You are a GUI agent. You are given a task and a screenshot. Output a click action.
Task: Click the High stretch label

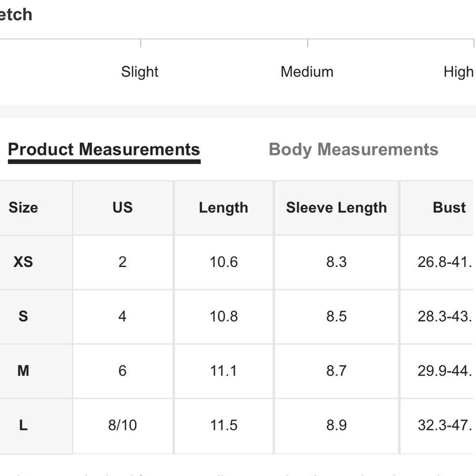(x=458, y=72)
